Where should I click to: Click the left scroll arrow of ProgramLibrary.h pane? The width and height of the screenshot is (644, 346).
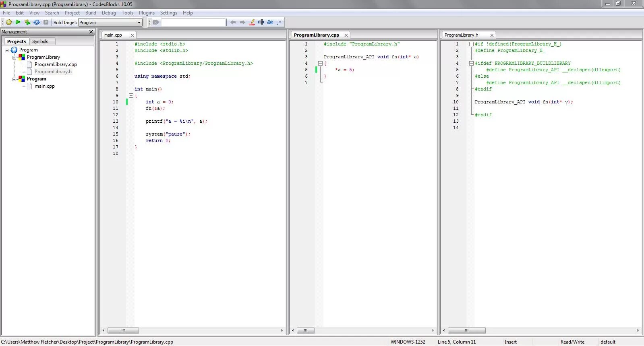pyautogui.click(x=444, y=330)
